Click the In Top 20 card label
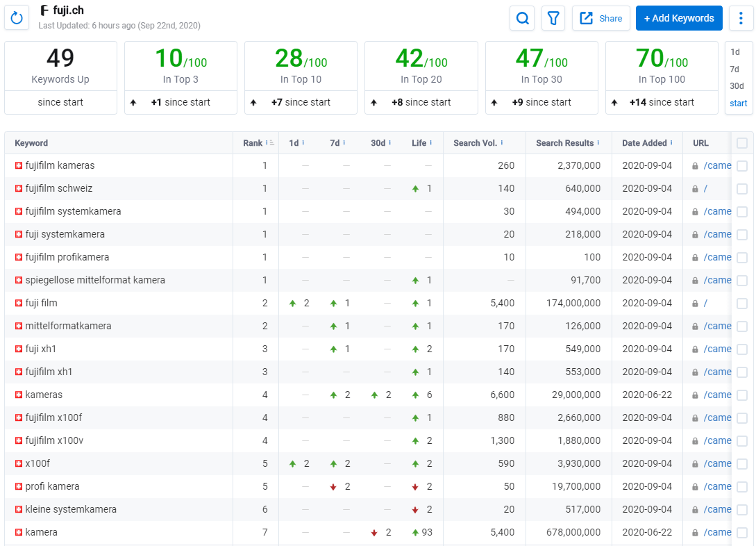The image size is (756, 546). 421,80
